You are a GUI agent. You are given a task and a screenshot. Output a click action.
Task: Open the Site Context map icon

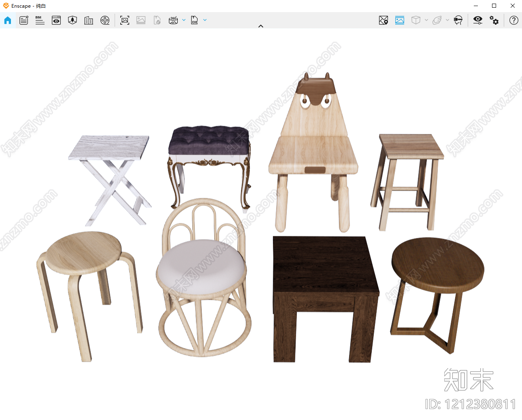pos(384,20)
